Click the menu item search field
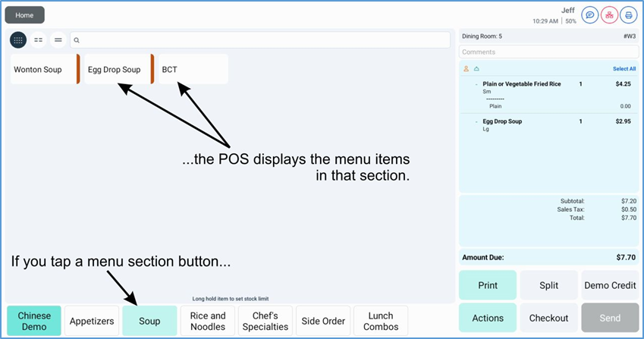The width and height of the screenshot is (644, 339). pos(260,40)
